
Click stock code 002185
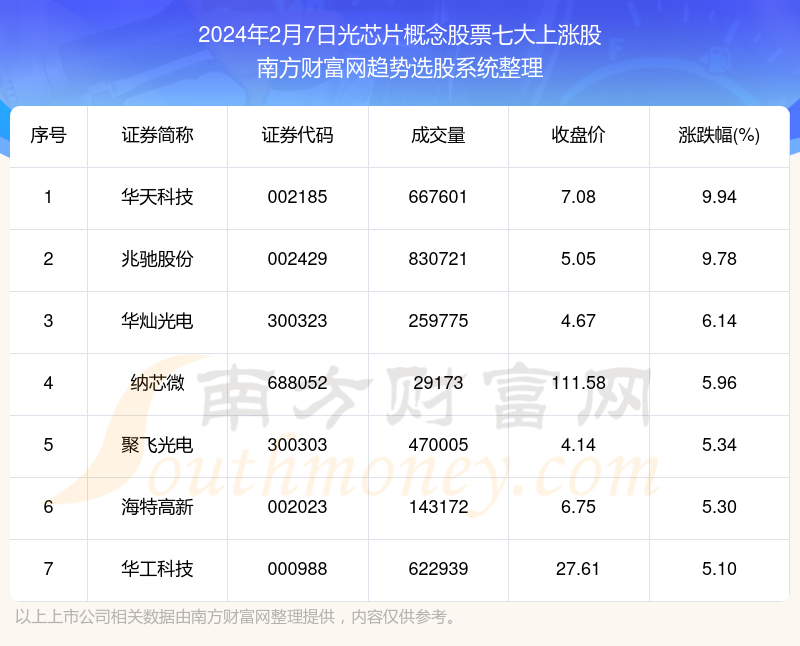coord(297,197)
